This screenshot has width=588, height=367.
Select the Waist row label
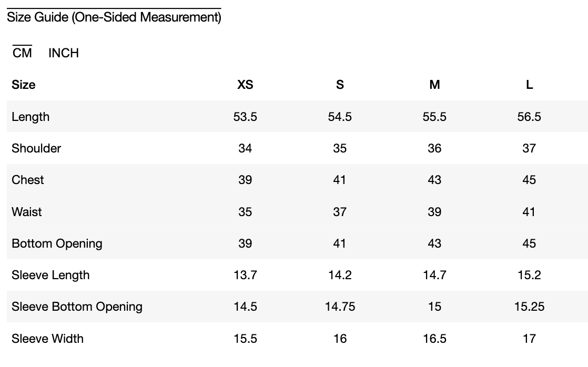(27, 212)
